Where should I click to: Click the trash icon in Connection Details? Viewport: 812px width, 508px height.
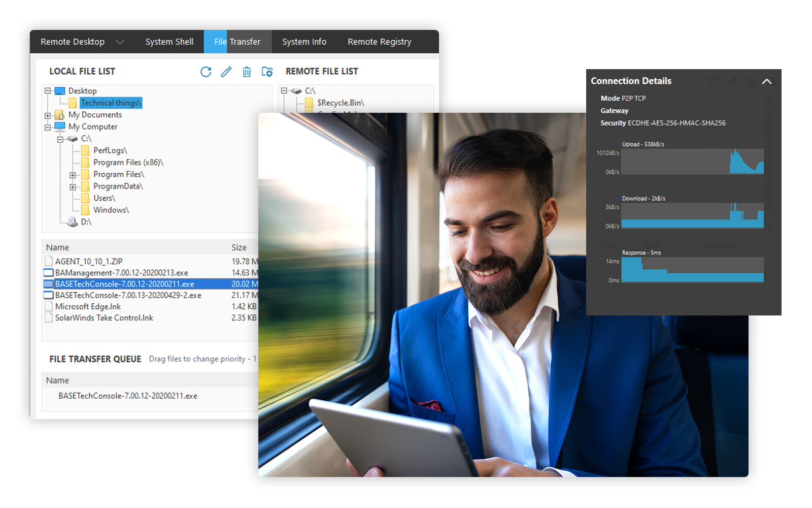click(751, 81)
